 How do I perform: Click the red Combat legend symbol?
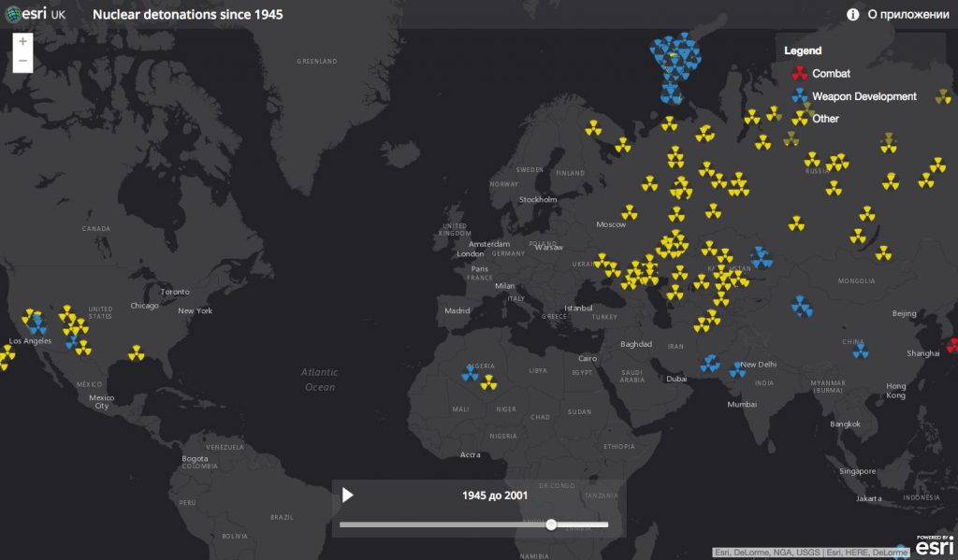pyautogui.click(x=799, y=73)
